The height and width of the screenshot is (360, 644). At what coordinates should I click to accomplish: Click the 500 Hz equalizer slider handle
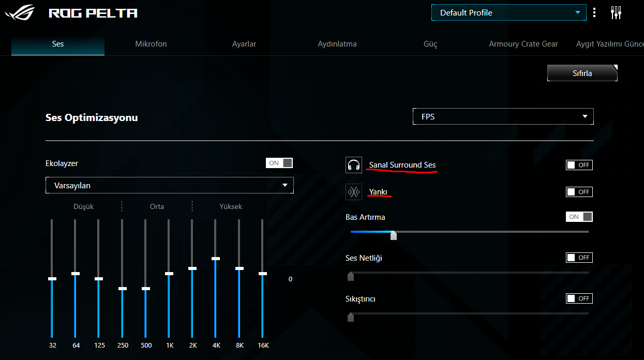[x=146, y=289]
